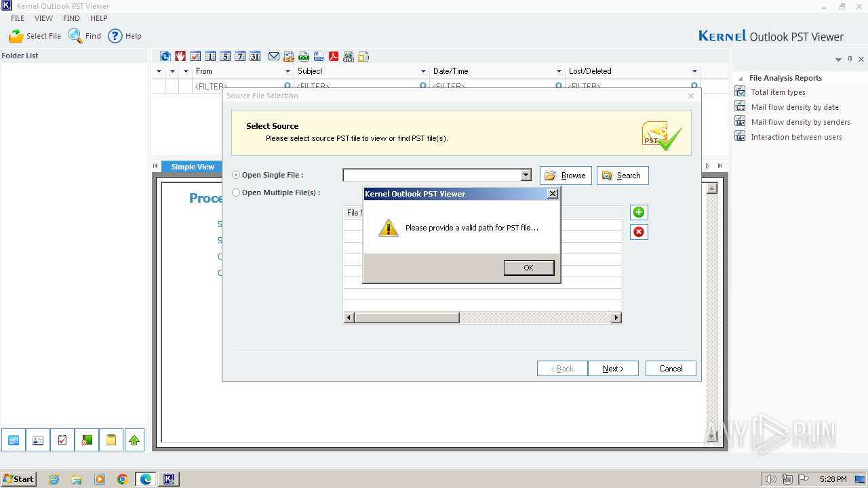
Task: Open Total item types report
Action: (x=778, y=92)
